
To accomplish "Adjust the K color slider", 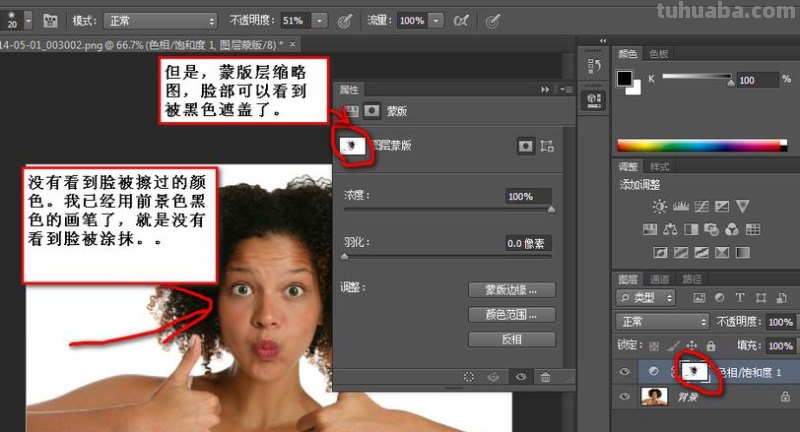I will [x=697, y=77].
